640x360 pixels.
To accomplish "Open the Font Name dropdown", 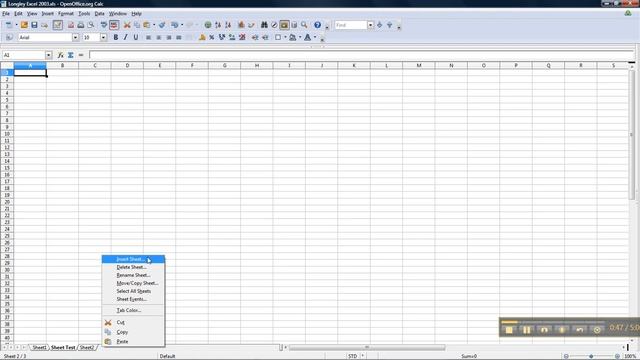I will [x=76, y=38].
